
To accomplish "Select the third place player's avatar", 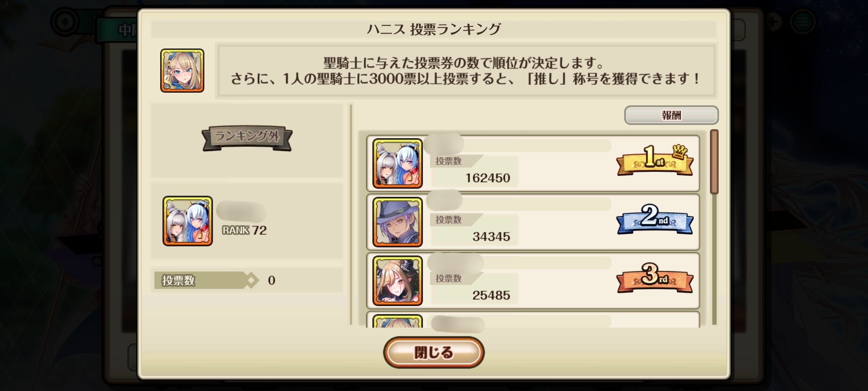I will tap(397, 281).
